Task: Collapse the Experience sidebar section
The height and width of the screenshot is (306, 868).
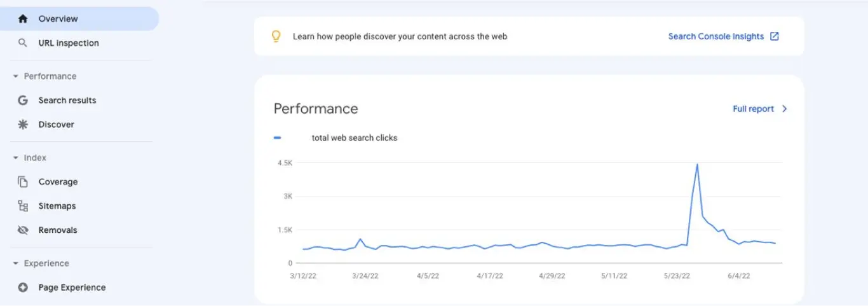Action: click(16, 263)
